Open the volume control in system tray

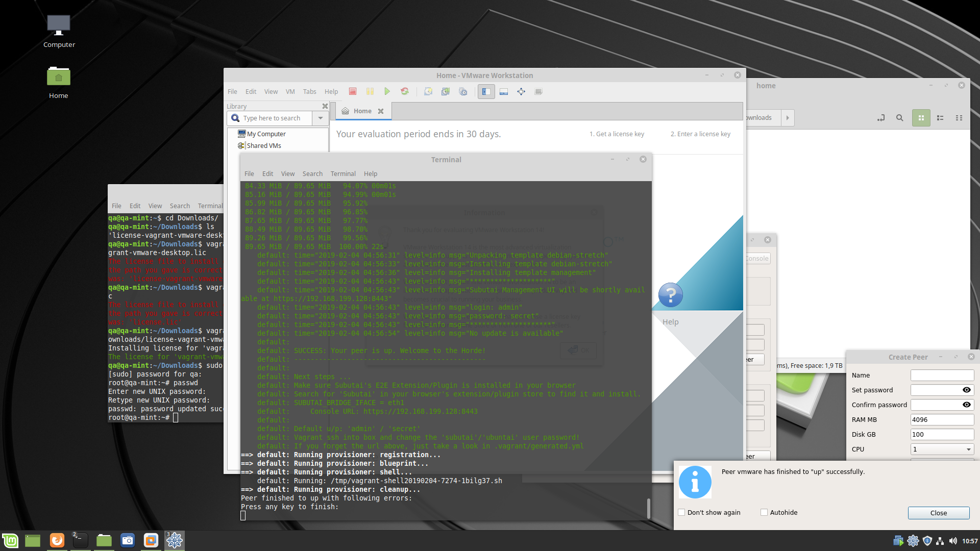point(953,541)
